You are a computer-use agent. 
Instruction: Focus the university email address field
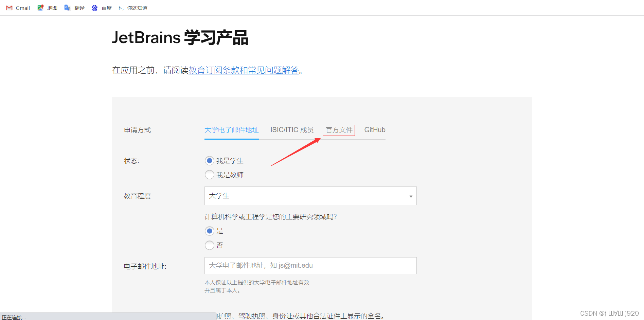310,266
